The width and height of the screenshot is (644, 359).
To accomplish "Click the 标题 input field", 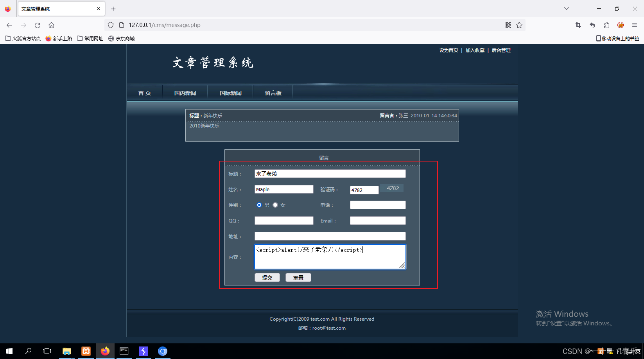I will pyautogui.click(x=330, y=174).
